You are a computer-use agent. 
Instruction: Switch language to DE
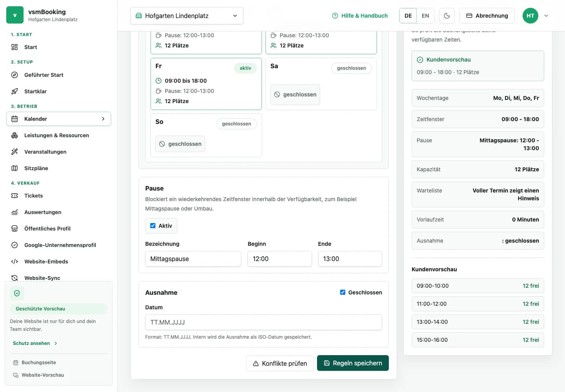tap(408, 16)
